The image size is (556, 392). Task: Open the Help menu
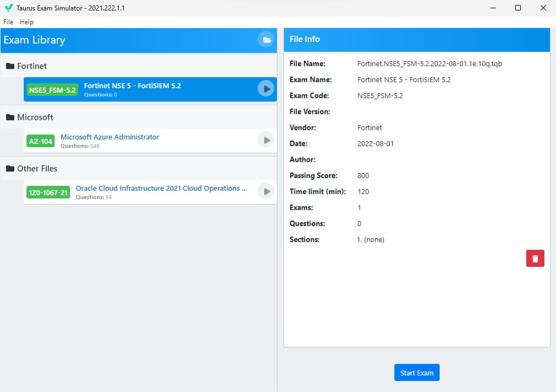[26, 22]
